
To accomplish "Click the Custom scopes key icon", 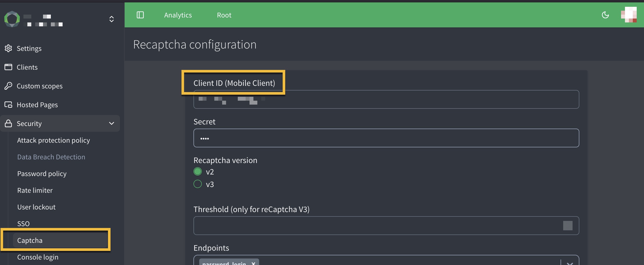I will 8,86.
